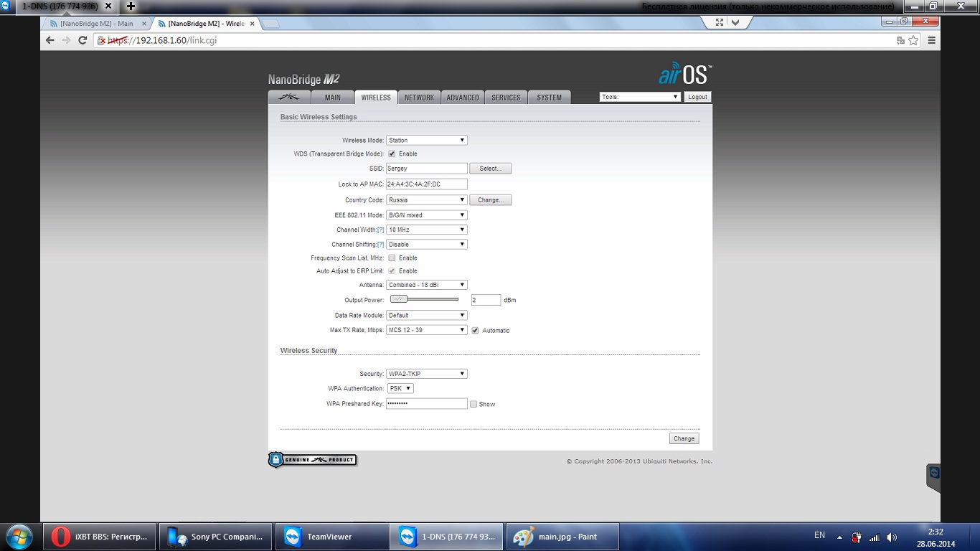Open the Channel Width dropdown
The width and height of the screenshot is (980, 551).
click(x=427, y=230)
